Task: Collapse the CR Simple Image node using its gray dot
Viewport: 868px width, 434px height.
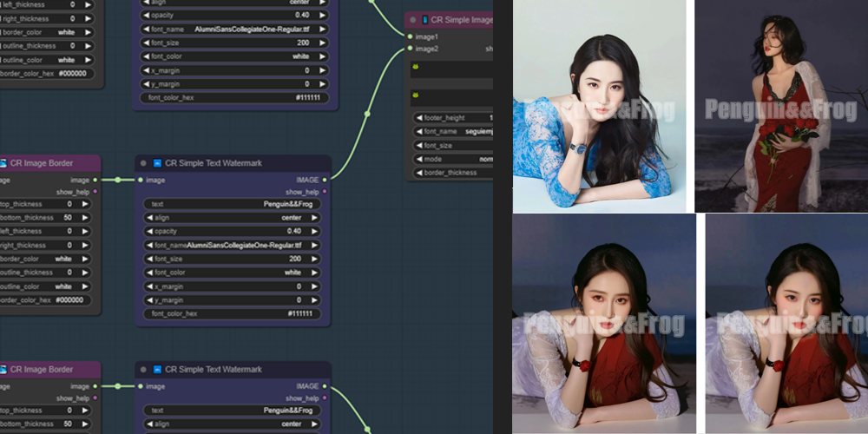Action: (x=412, y=20)
